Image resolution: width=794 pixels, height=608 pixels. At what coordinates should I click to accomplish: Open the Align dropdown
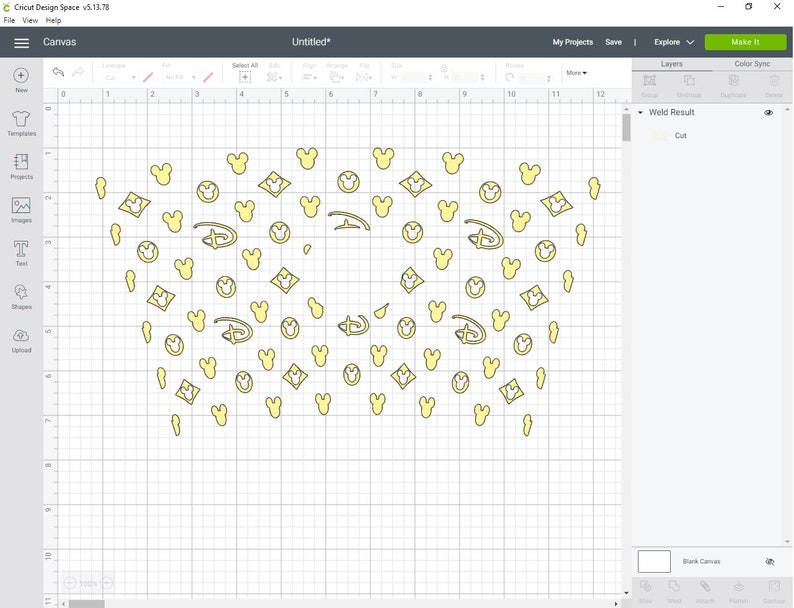[x=309, y=77]
